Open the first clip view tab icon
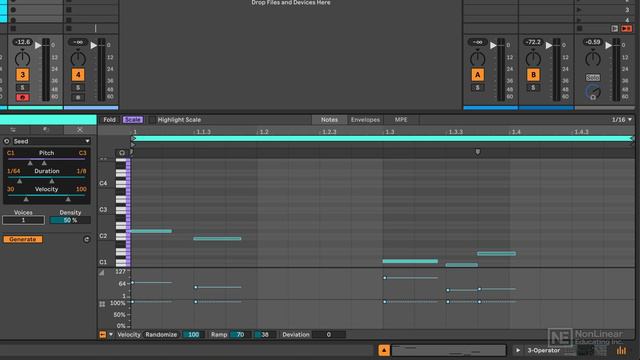The height and width of the screenshot is (360, 640). coord(13,130)
